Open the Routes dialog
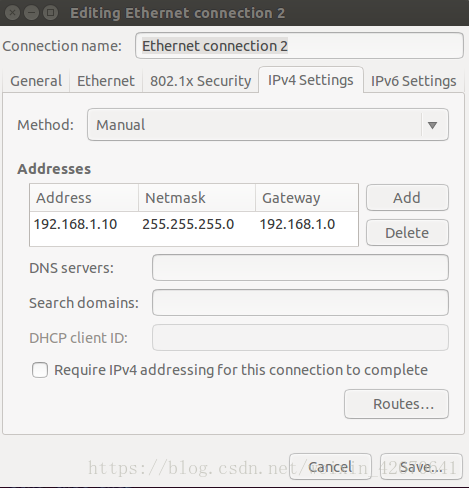The height and width of the screenshot is (488, 469). point(396,404)
